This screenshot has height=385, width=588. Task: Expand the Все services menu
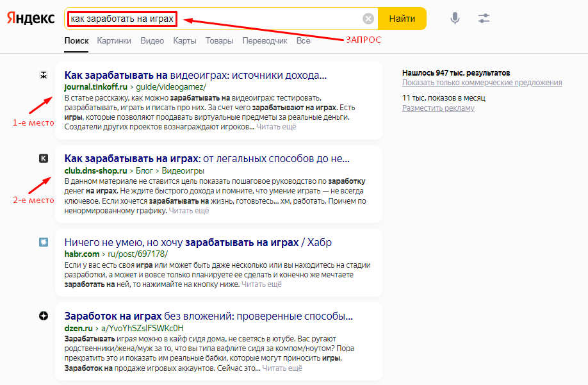coord(303,41)
